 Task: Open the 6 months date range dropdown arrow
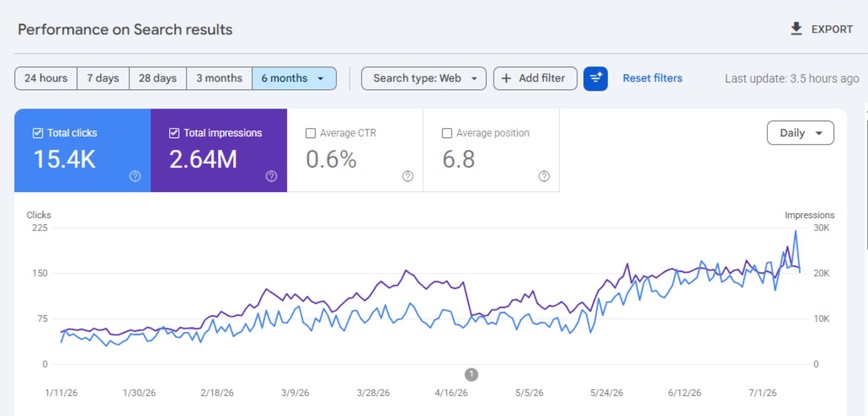tap(321, 79)
